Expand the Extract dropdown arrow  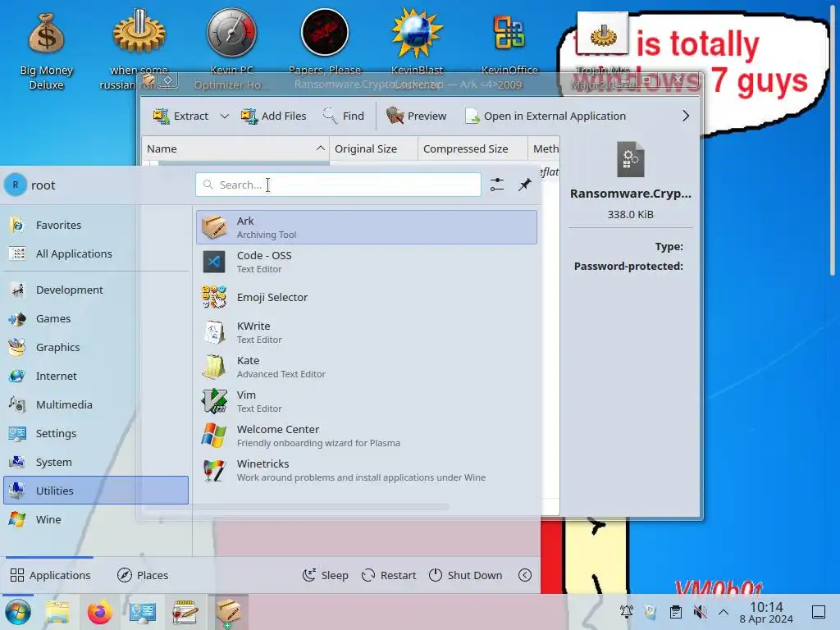225,116
